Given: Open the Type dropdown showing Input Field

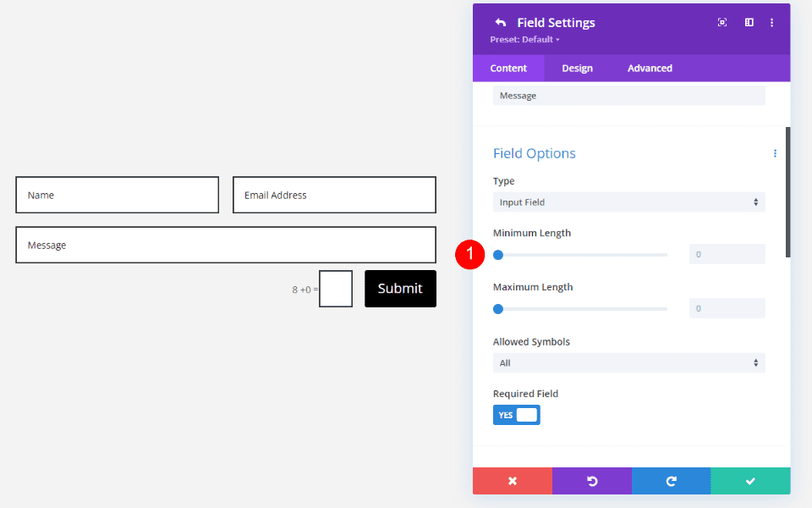Looking at the screenshot, I should tap(628, 202).
